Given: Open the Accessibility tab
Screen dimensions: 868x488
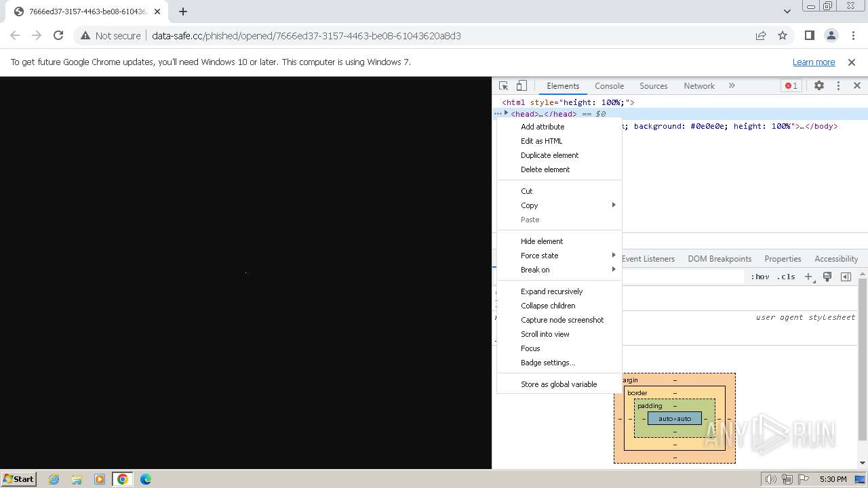Looking at the screenshot, I should [x=836, y=259].
